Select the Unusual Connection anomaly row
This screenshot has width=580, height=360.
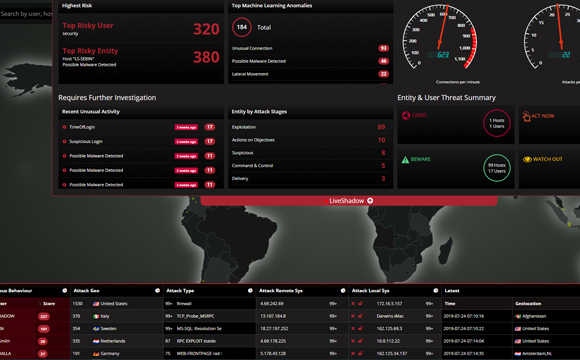(310, 48)
